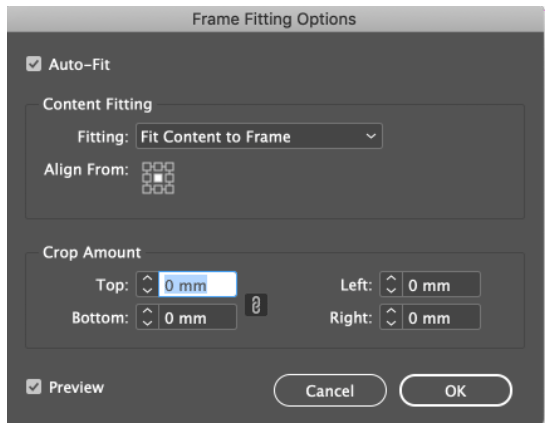Focus the Right crop amount field

441,318
